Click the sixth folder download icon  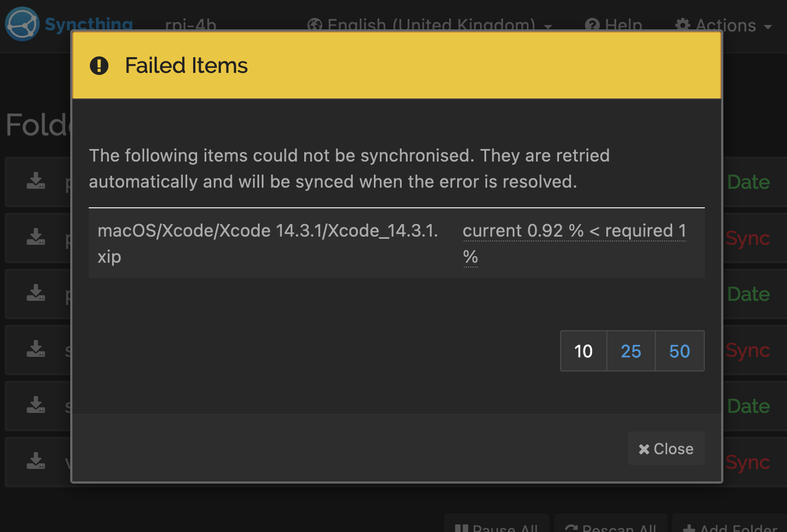[x=36, y=461]
